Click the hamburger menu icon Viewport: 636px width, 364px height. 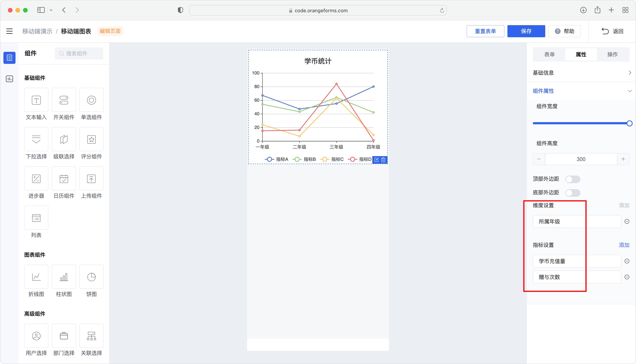pos(9,31)
